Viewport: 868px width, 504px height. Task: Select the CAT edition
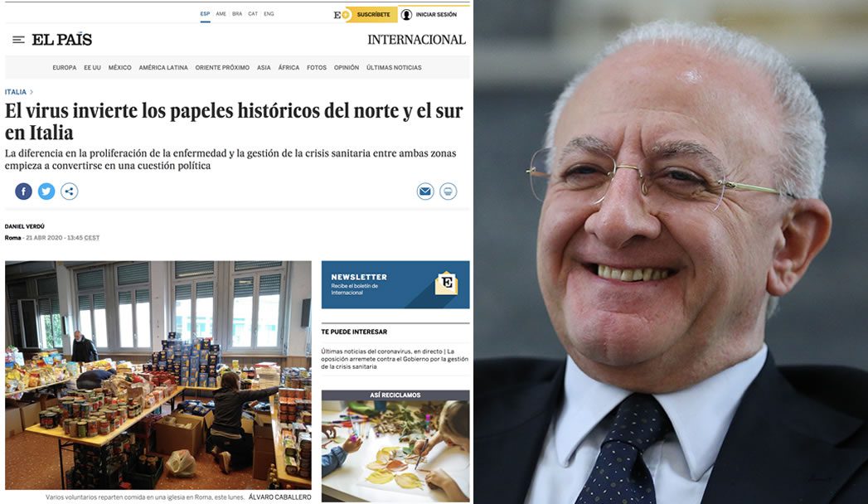click(253, 14)
